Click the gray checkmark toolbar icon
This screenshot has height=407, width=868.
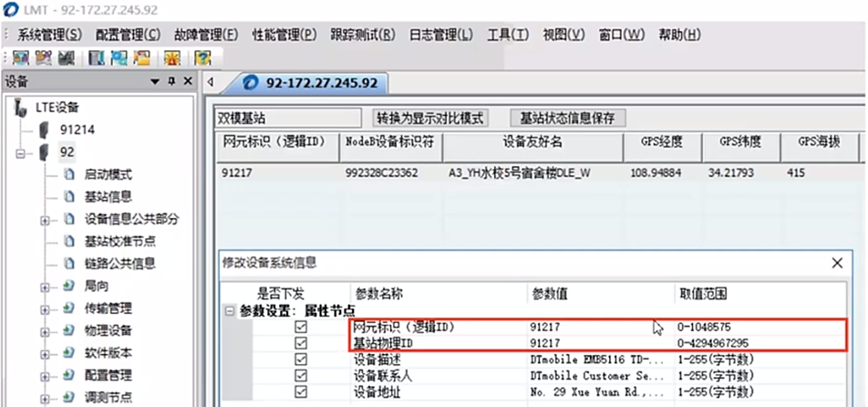66,57
